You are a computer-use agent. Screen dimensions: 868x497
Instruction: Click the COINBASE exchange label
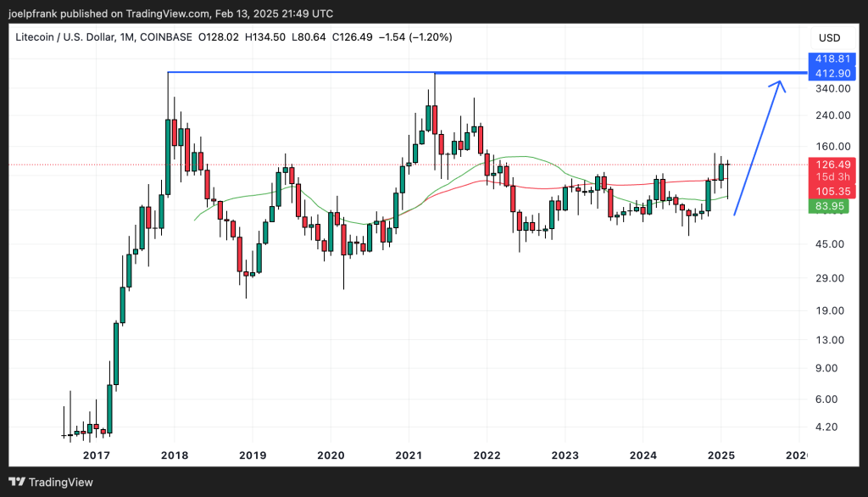[x=166, y=37]
